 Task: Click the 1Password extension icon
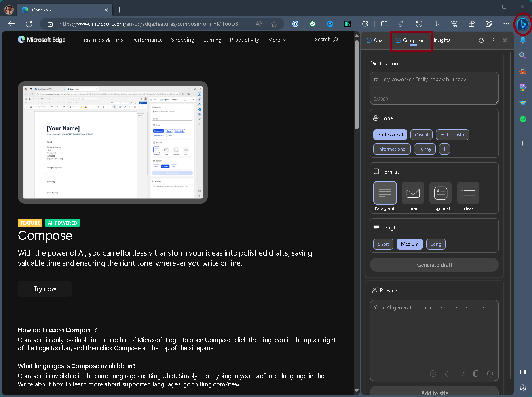click(295, 24)
